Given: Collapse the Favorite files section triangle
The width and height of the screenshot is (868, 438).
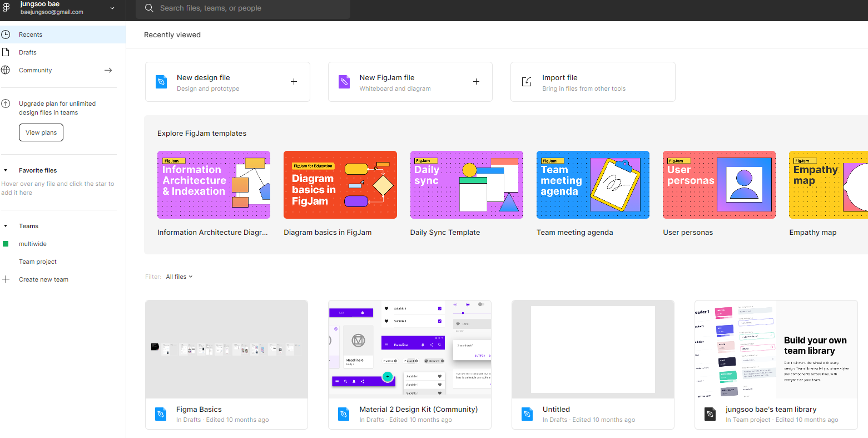Looking at the screenshot, I should pos(6,170).
